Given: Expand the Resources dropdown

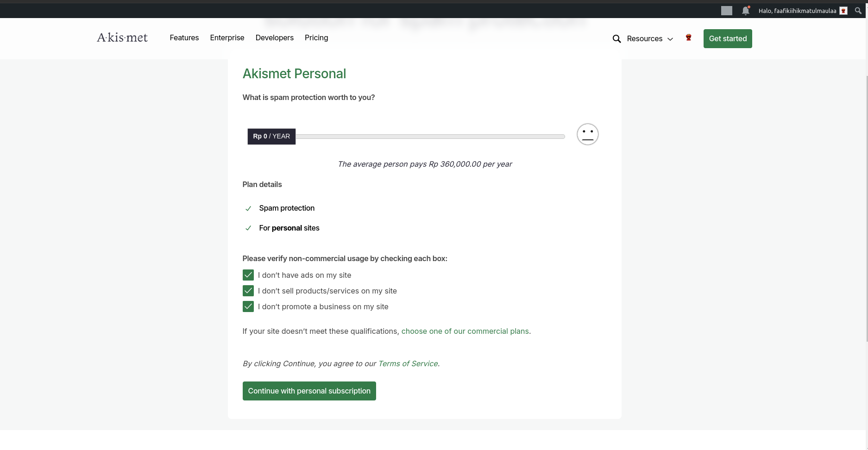Looking at the screenshot, I should (x=650, y=39).
